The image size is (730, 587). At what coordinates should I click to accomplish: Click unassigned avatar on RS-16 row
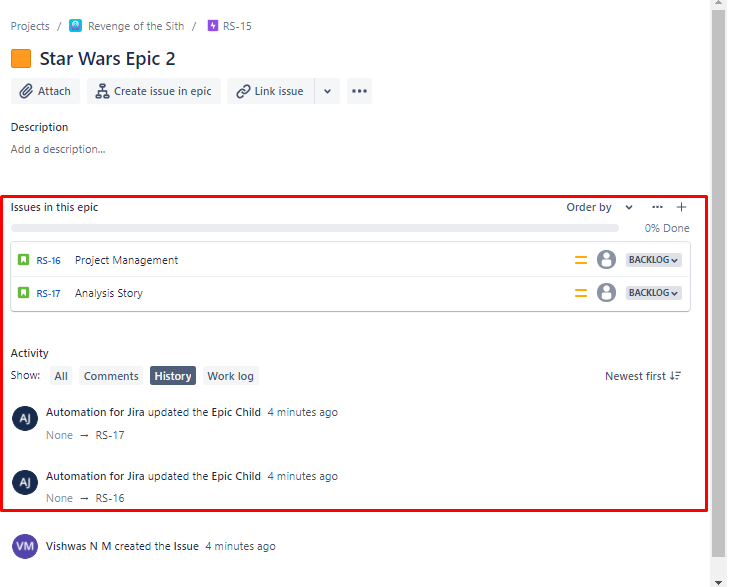click(606, 260)
